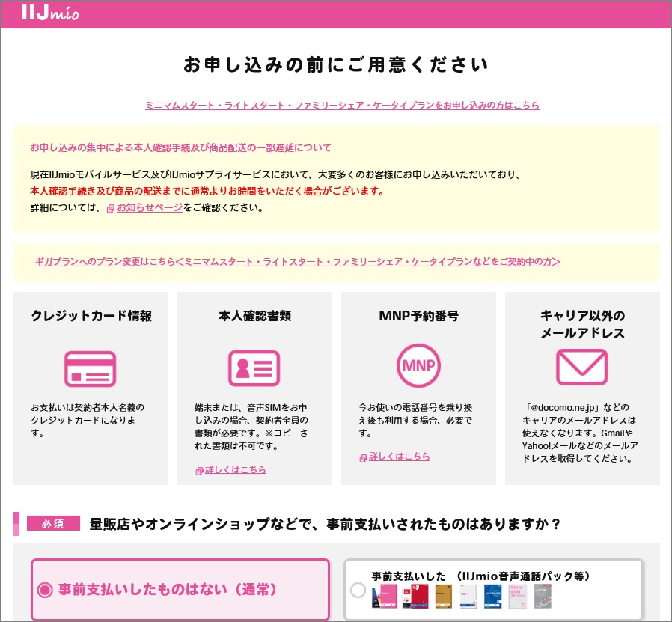Click the blue package thumbnail
Viewport: 672px width, 622px height.
[493, 597]
